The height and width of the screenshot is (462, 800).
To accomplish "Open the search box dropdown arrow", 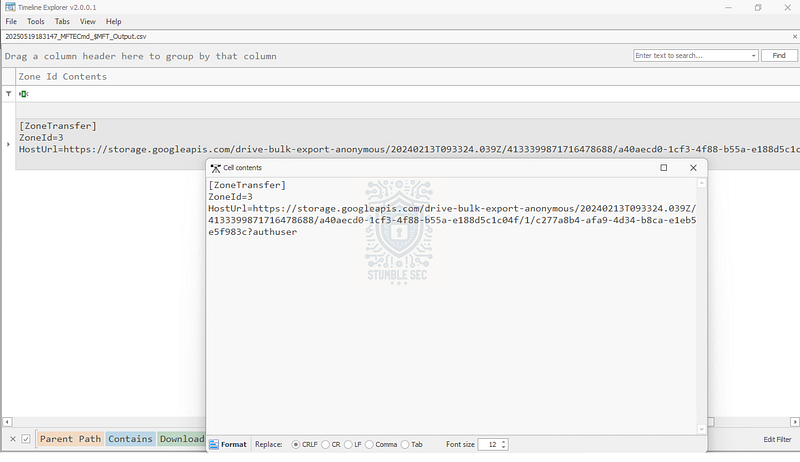I will click(x=754, y=56).
